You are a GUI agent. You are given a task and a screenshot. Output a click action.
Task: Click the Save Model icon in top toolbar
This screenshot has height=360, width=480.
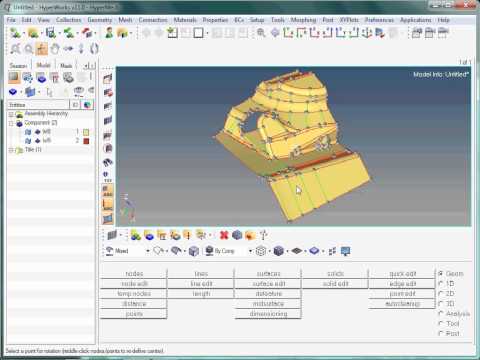tap(51, 33)
